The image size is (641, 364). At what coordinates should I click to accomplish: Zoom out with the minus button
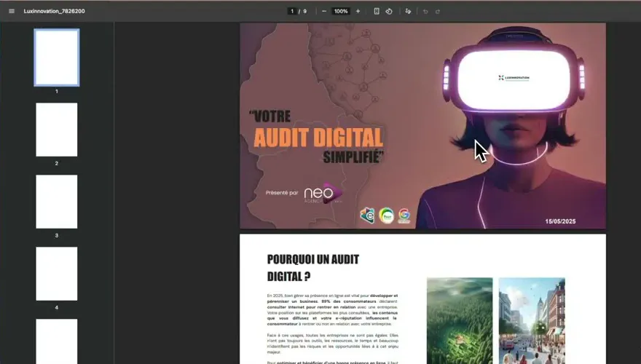click(x=324, y=11)
